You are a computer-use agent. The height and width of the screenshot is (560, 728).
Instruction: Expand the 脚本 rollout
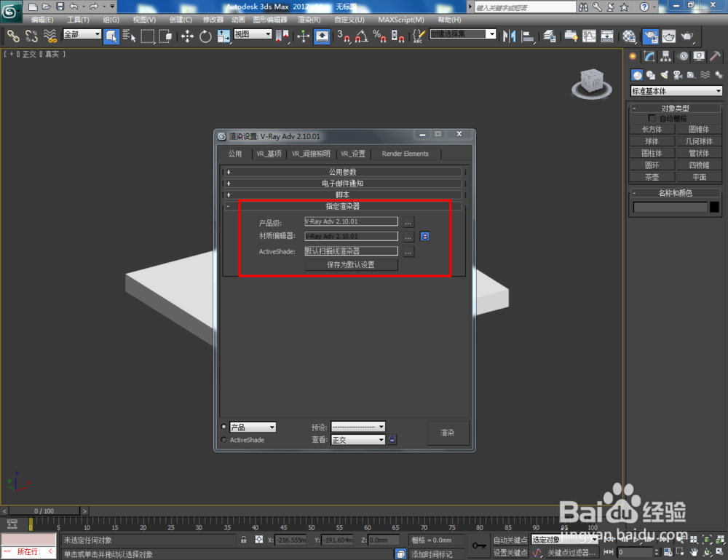(343, 194)
